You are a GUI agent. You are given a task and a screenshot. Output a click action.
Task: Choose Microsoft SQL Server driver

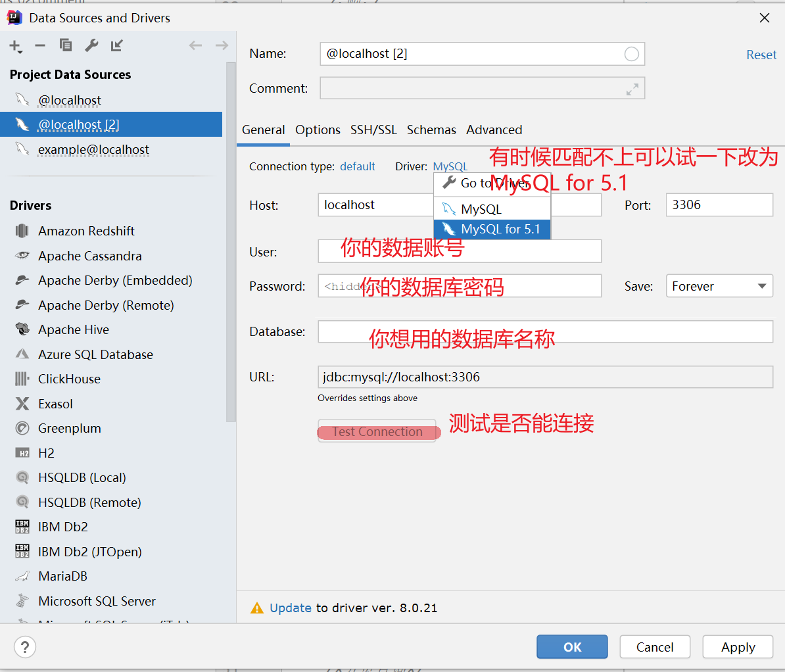[x=97, y=601]
